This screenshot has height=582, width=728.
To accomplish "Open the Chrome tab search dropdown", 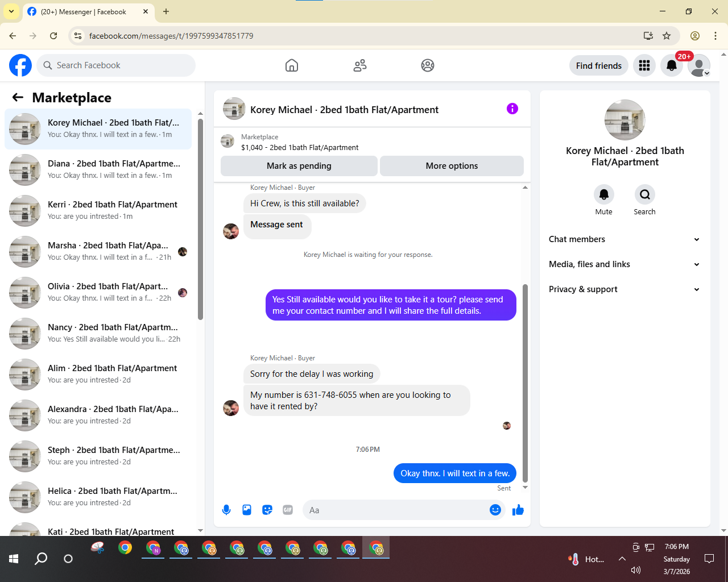I will 11,11.
